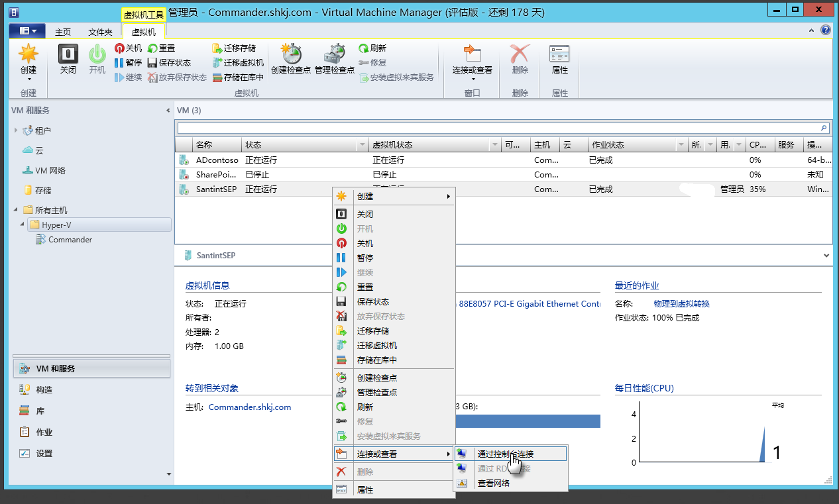Click 存储在库中 in the ribbon

(238, 77)
